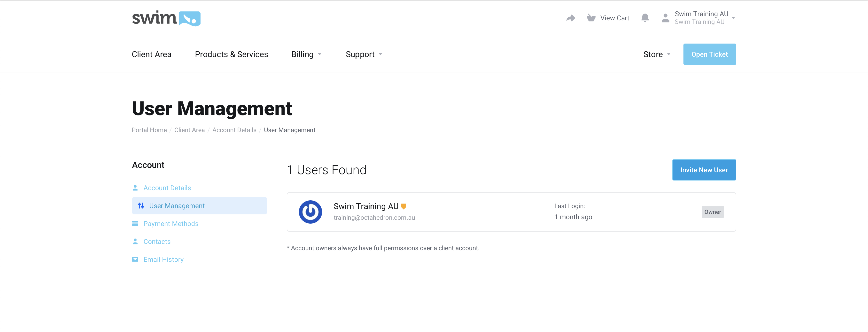Click the account owners permissions note
The height and width of the screenshot is (332, 868).
click(383, 248)
